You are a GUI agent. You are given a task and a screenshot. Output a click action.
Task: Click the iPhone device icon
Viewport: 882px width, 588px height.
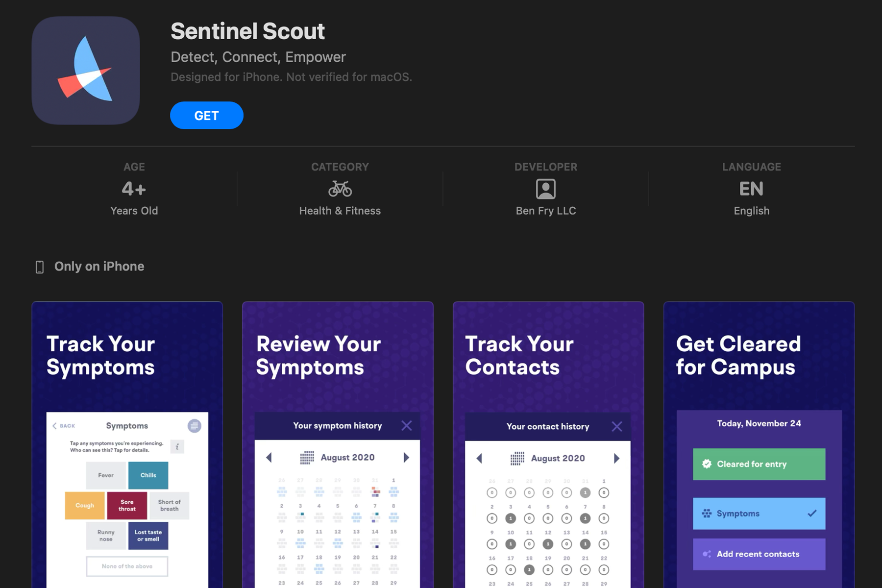click(40, 267)
